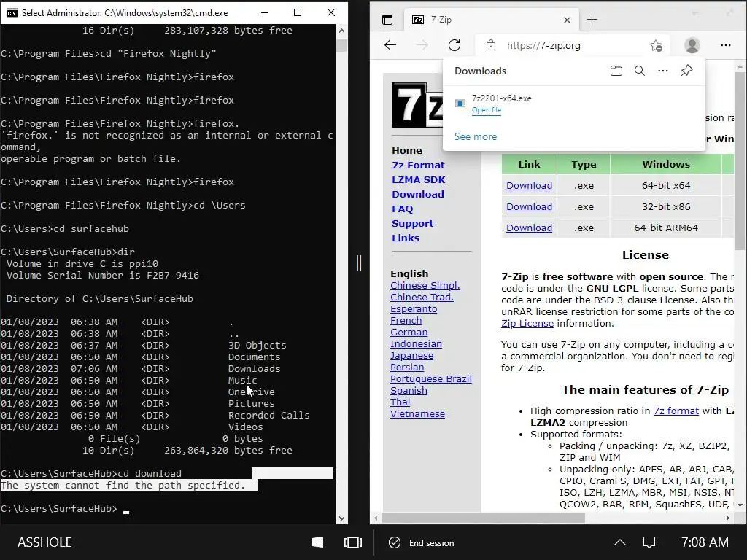
Task: Switch language to German
Action: point(409,332)
